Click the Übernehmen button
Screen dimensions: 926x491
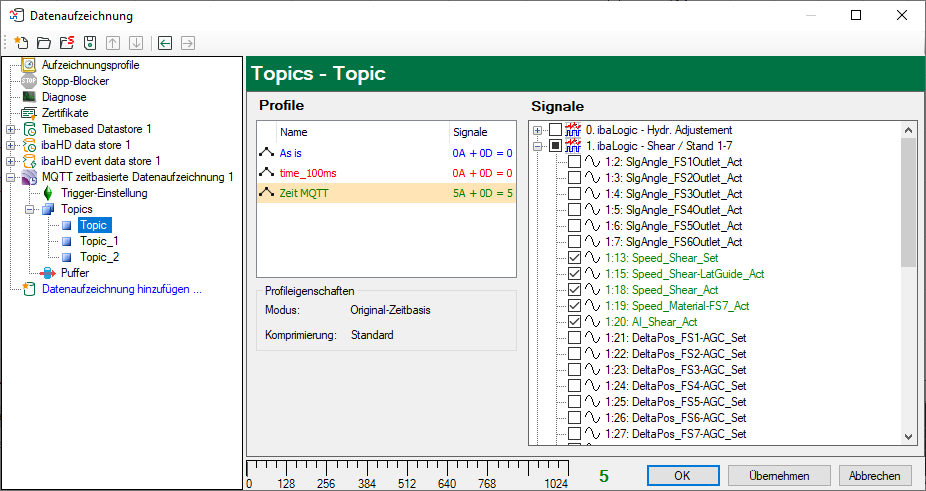779,476
